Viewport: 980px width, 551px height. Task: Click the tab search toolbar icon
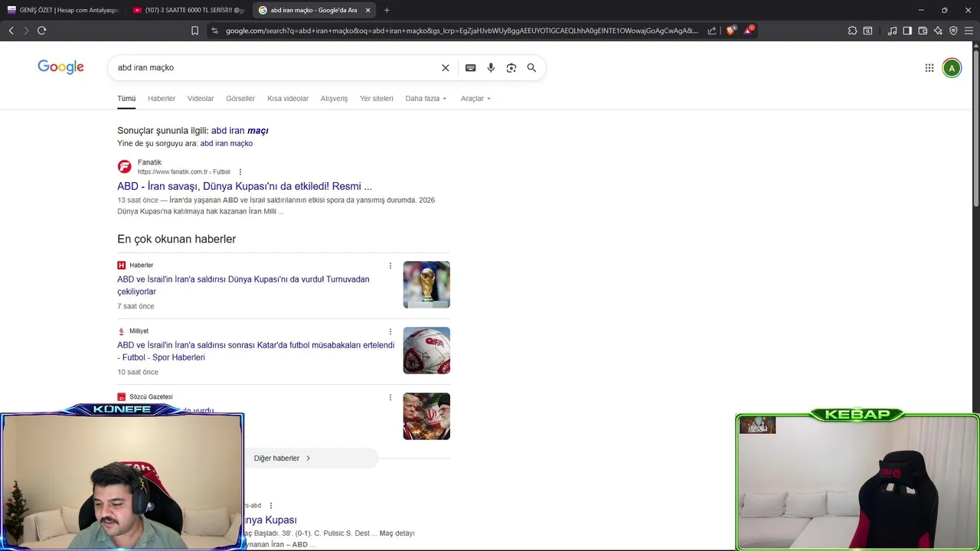tap(867, 31)
